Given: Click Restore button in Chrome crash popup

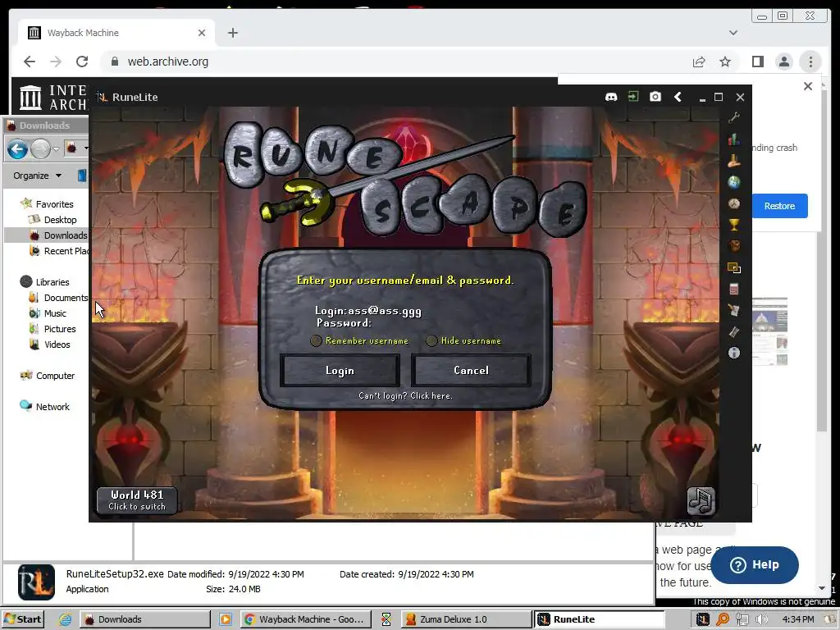Looking at the screenshot, I should [x=779, y=206].
